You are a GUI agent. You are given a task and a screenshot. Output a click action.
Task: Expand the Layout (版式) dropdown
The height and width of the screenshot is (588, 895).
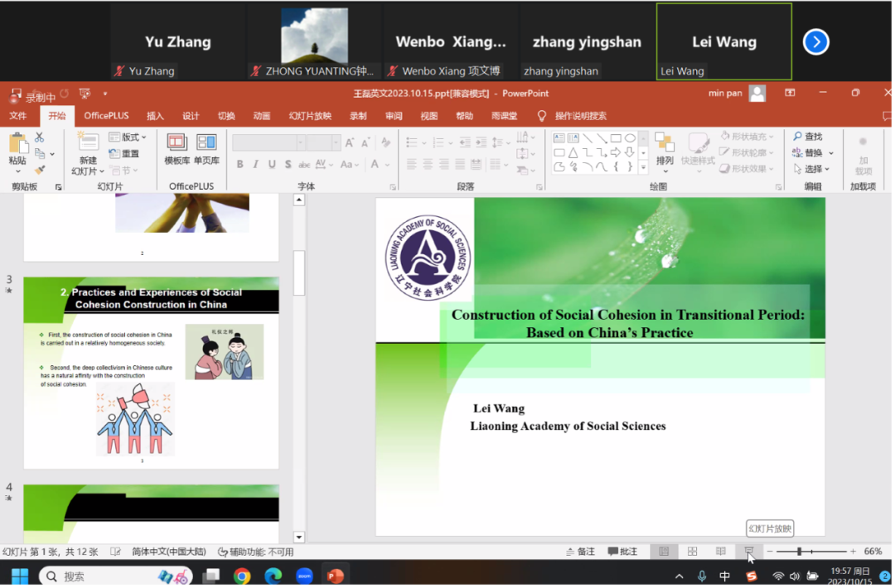pos(133,137)
